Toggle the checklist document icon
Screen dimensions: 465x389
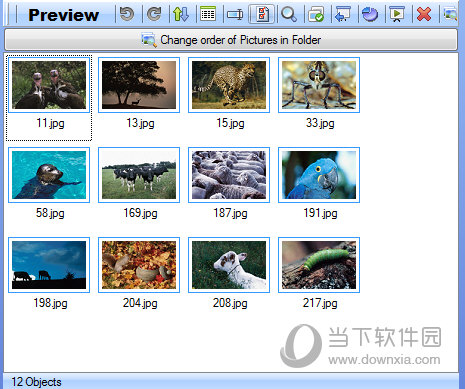(262, 15)
